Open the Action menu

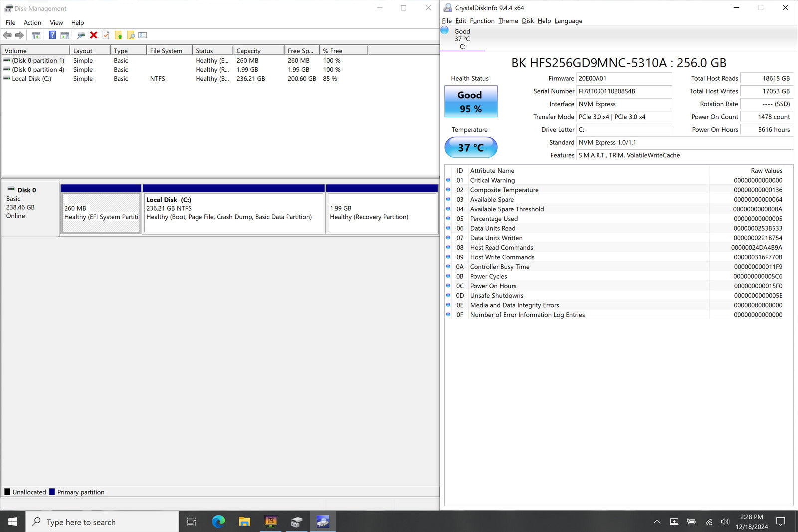32,23
